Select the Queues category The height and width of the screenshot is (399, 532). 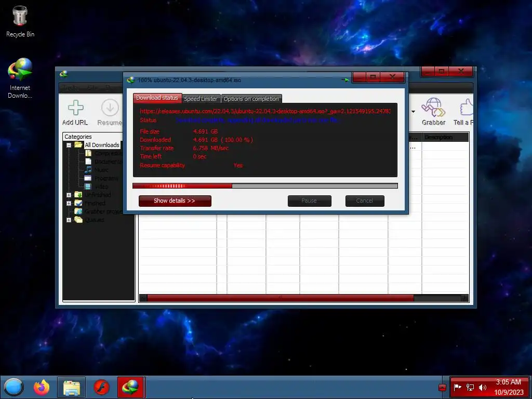94,220
